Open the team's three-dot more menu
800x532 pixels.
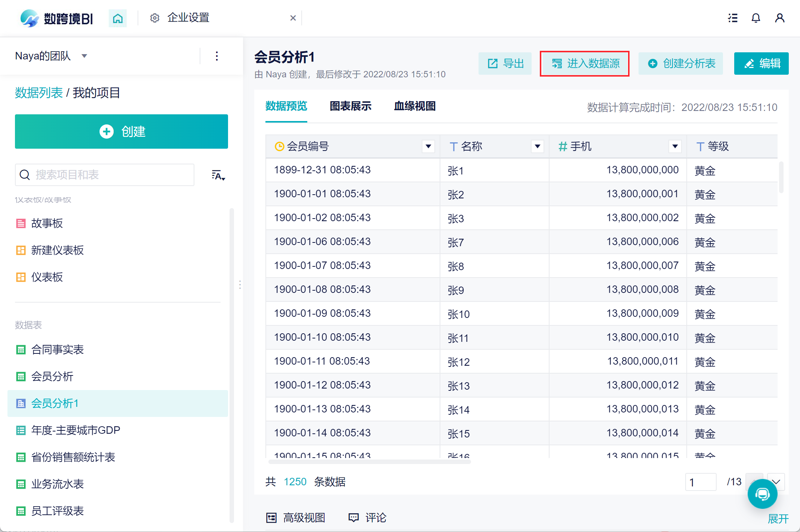pyautogui.click(x=217, y=56)
